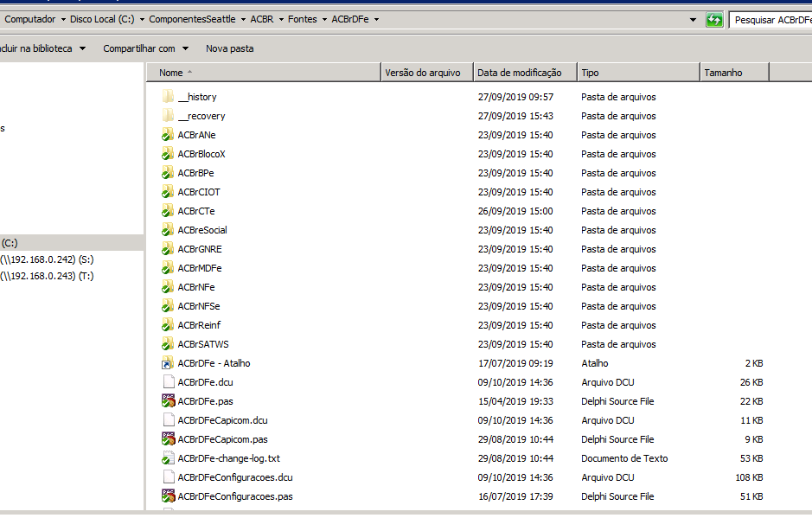
Task: Click the type cell 'Atalho'
Action: (594, 363)
